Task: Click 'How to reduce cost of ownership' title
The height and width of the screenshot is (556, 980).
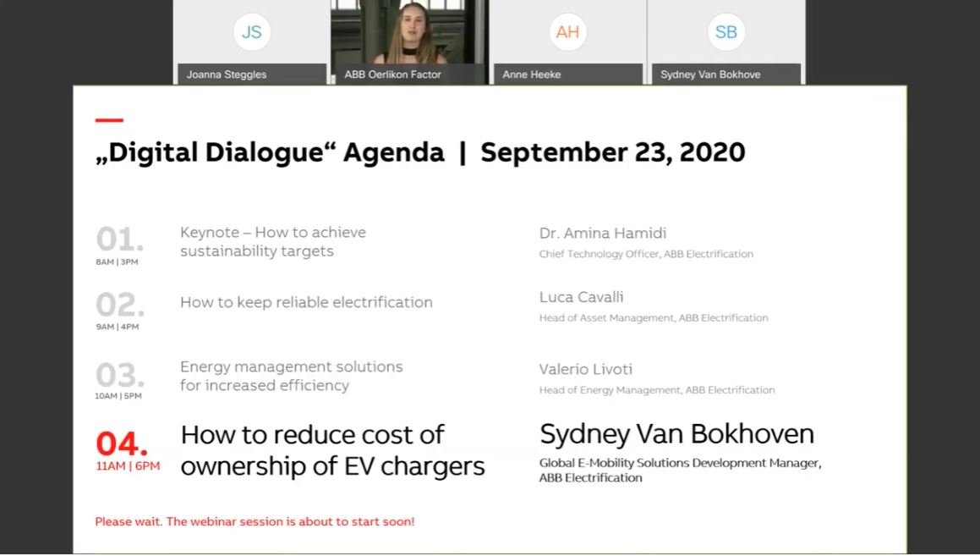Action: click(x=332, y=450)
